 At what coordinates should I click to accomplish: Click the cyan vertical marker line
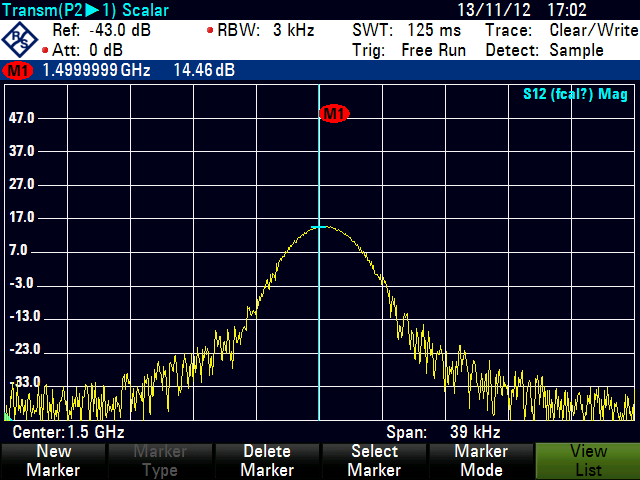tap(319, 300)
